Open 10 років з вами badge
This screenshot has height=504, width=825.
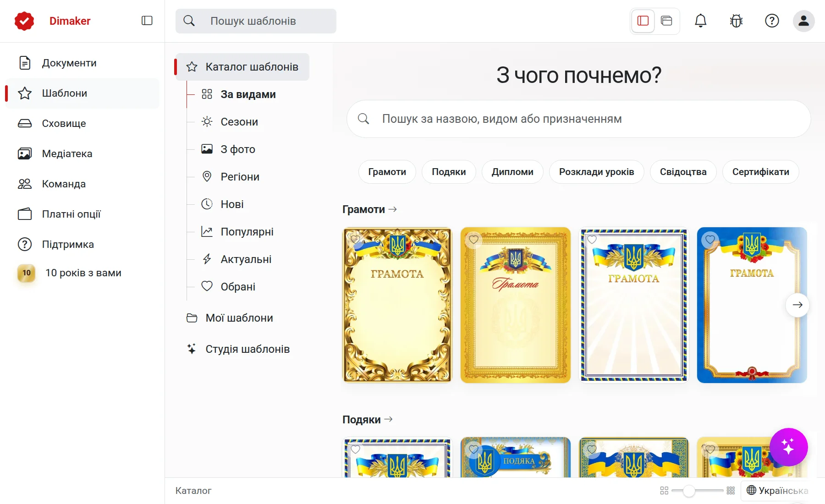click(x=82, y=273)
